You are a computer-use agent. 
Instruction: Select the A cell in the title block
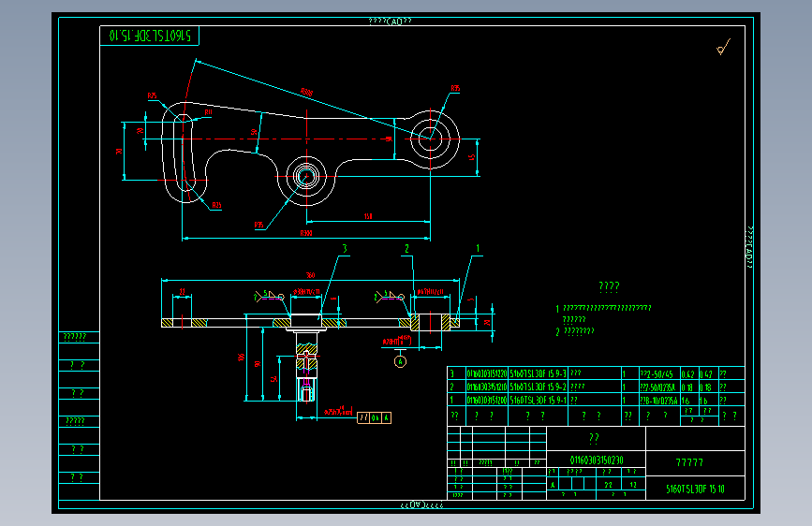pyautogui.click(x=553, y=485)
